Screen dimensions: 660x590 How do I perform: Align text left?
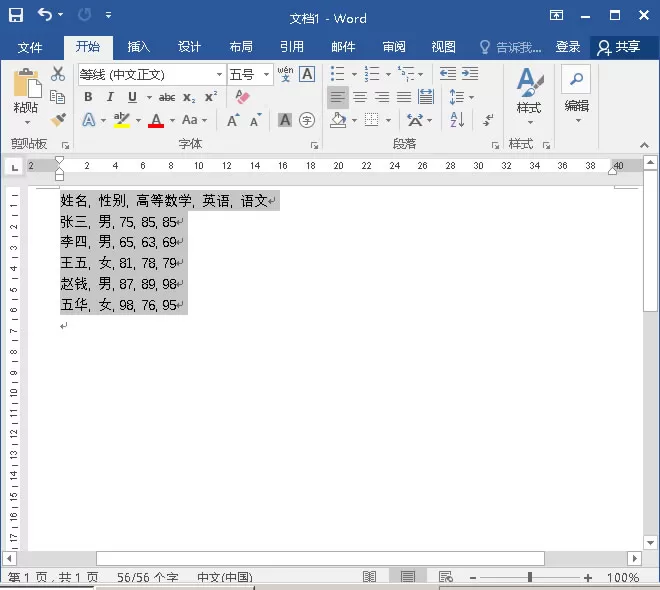pyautogui.click(x=338, y=97)
